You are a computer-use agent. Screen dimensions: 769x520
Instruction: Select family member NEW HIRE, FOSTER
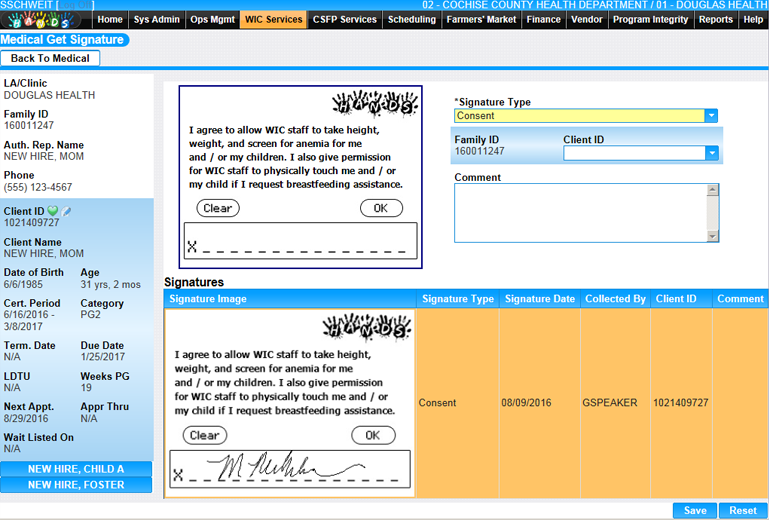[x=76, y=485]
